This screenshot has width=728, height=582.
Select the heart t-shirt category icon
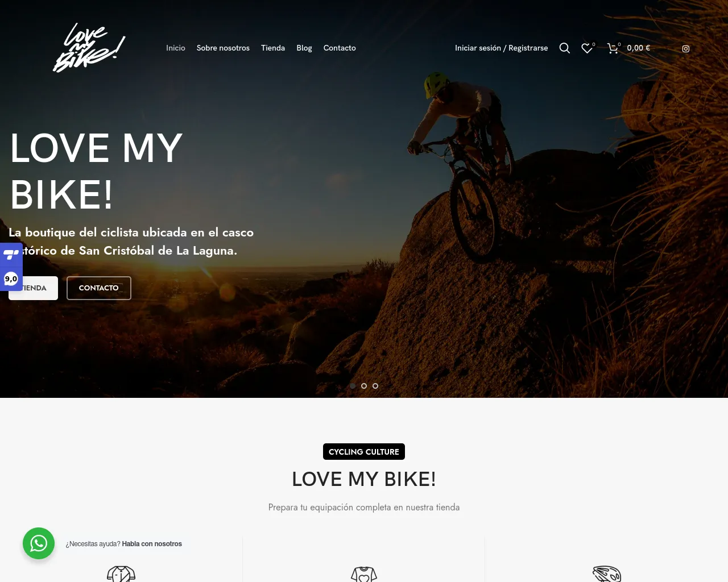364,574
